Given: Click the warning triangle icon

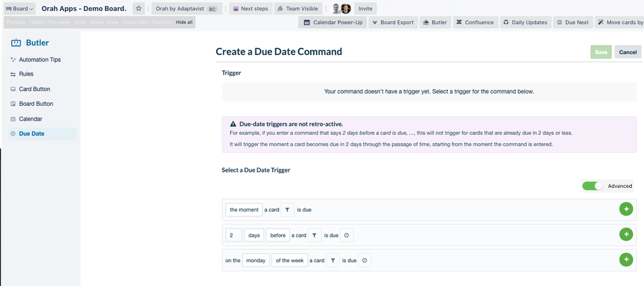Looking at the screenshot, I should click(x=233, y=124).
